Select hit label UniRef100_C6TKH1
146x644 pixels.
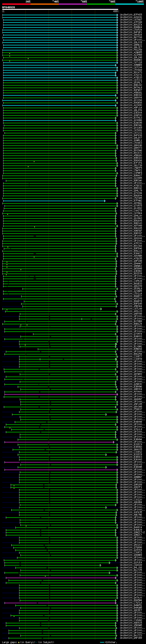[131, 130]
